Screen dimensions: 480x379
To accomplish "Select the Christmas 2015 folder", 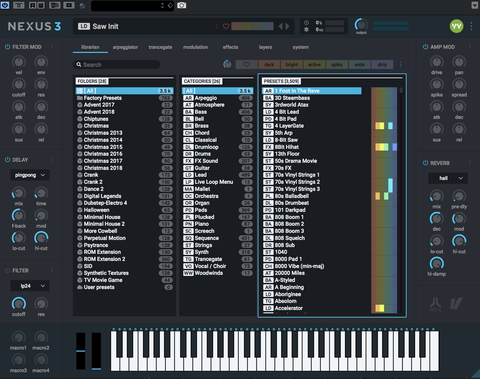I will pos(124,147).
